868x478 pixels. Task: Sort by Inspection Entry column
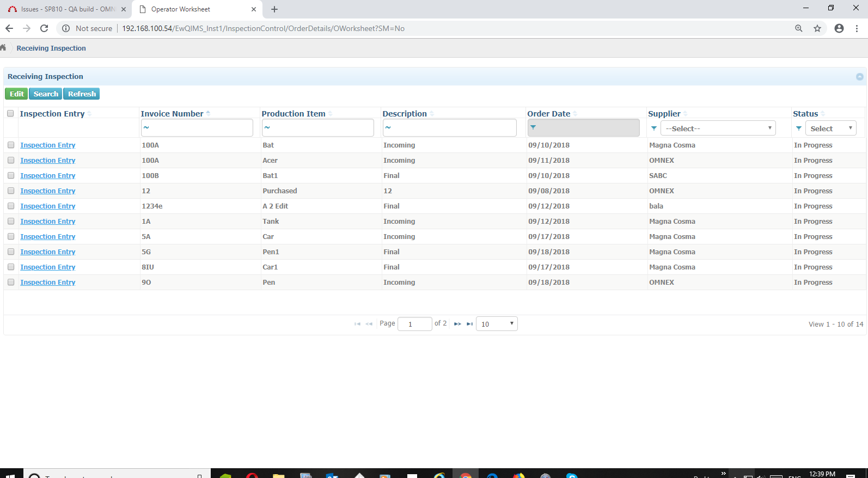coord(56,114)
